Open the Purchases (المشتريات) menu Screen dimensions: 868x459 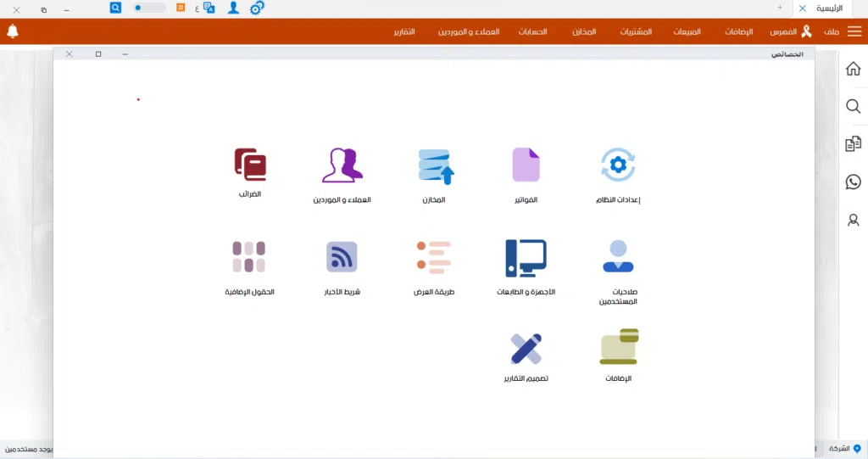pyautogui.click(x=636, y=31)
